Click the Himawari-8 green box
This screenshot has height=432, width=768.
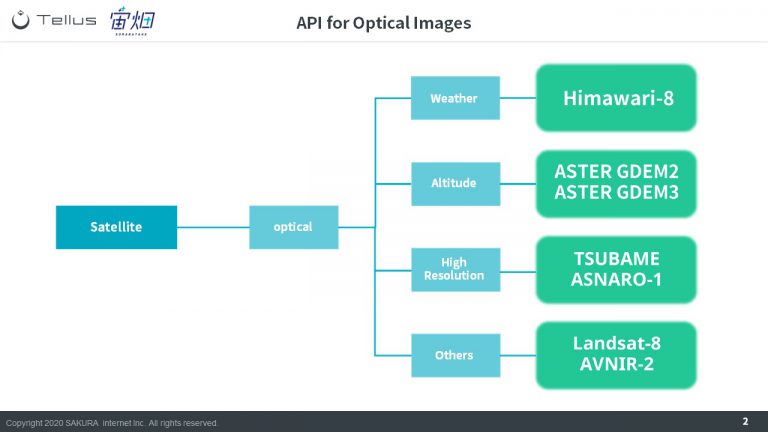[616, 98]
